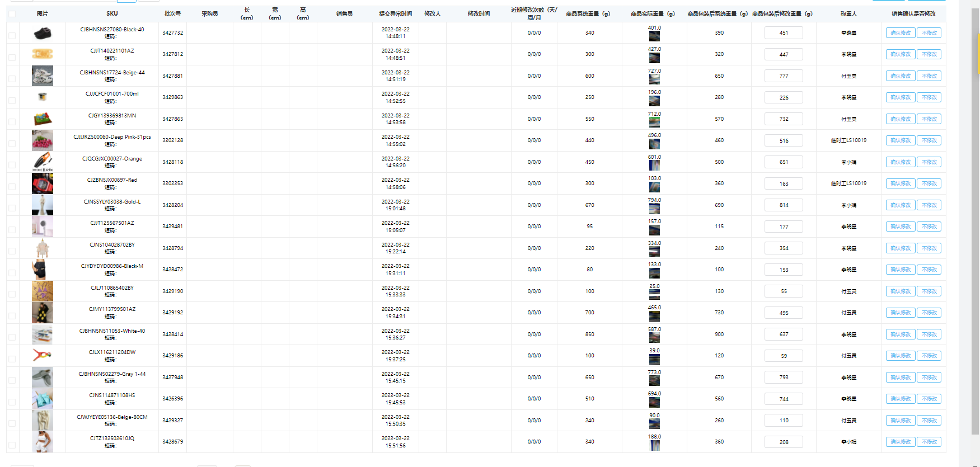The image size is (980, 467).
Task: View the clamp image for CJLX116211204DW
Action: click(43, 356)
